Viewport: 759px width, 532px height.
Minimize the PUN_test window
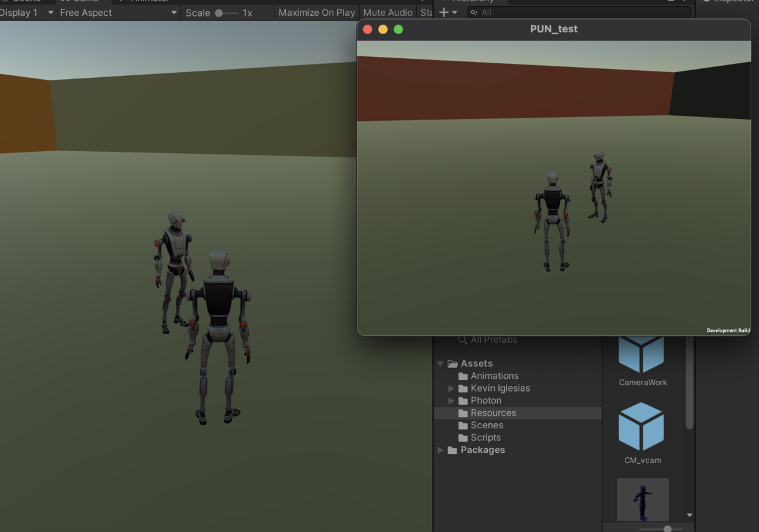coord(383,29)
